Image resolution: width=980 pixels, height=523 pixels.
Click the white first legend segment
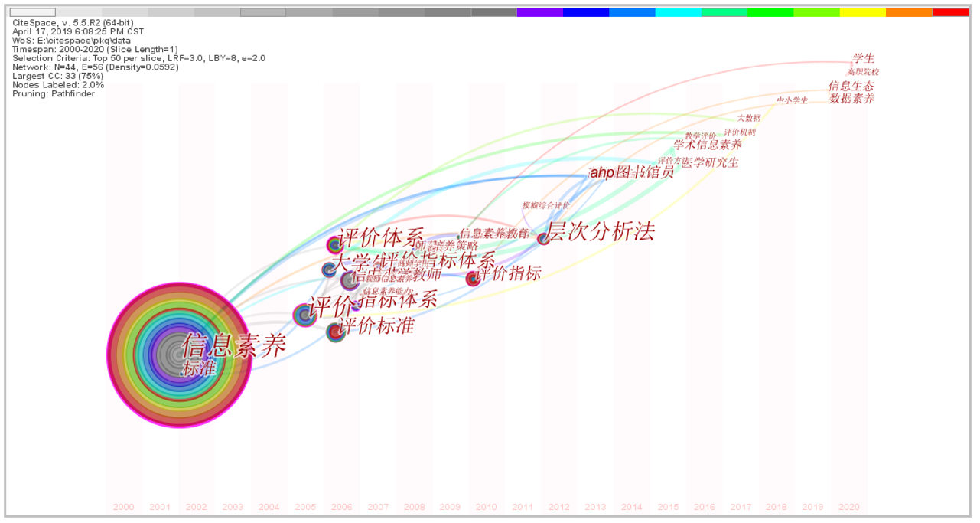32,12
